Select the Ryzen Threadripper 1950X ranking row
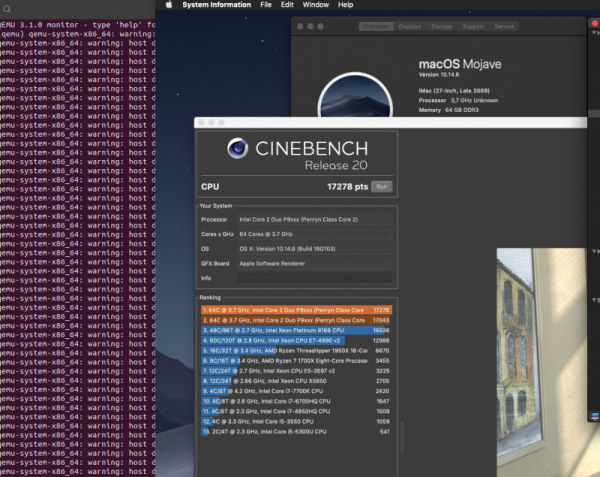The width and height of the screenshot is (600, 477). (296, 352)
